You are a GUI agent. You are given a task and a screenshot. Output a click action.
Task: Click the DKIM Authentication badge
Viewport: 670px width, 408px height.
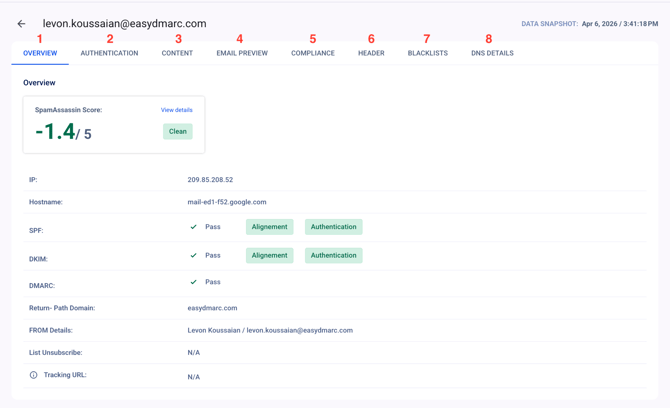click(333, 256)
